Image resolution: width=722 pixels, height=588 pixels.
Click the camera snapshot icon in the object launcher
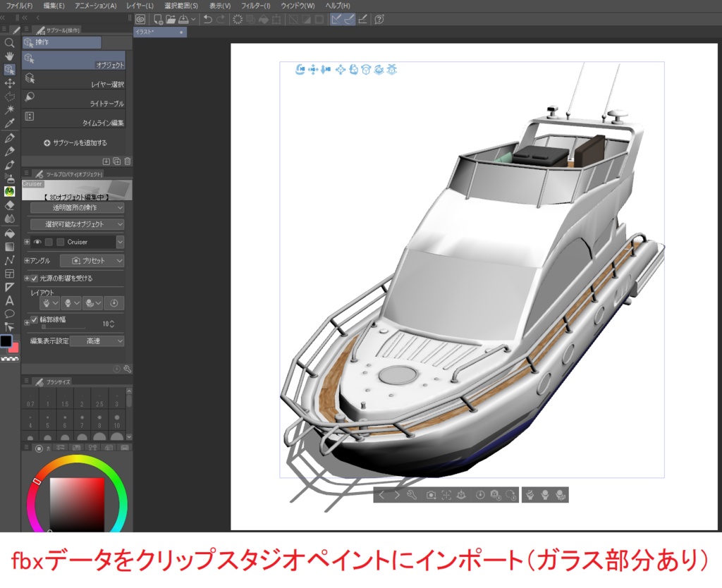(x=431, y=495)
